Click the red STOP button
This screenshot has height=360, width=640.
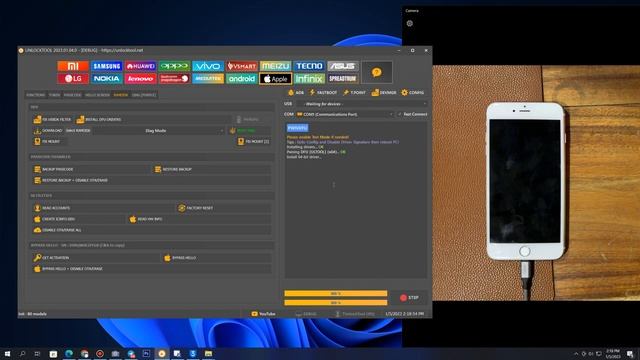pos(409,298)
